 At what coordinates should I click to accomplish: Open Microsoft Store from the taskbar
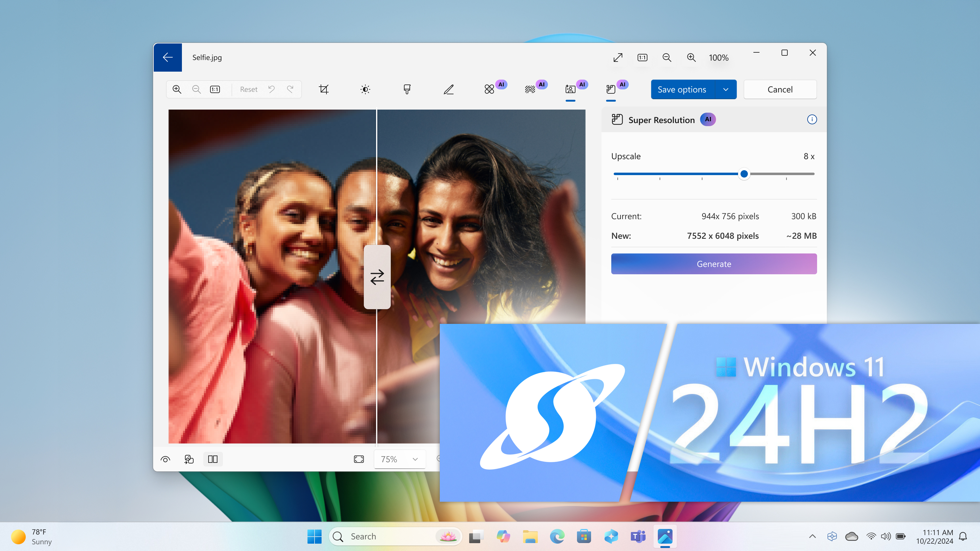click(584, 537)
